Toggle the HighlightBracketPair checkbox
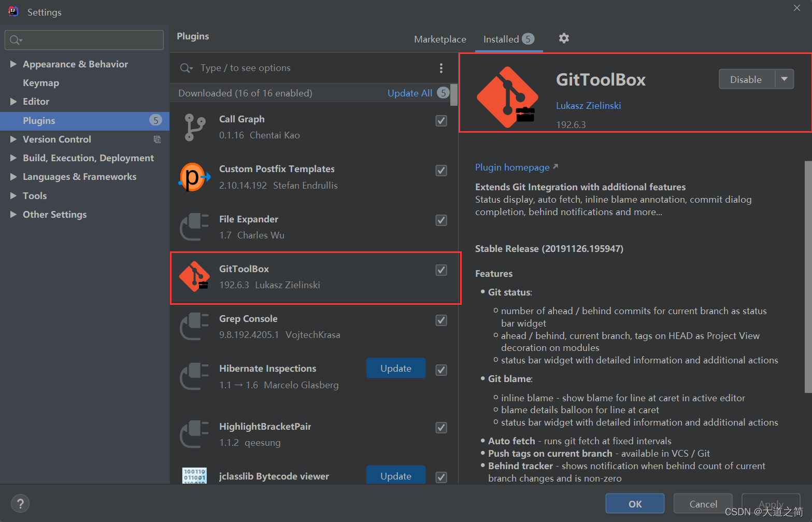The height and width of the screenshot is (522, 812). click(x=441, y=428)
